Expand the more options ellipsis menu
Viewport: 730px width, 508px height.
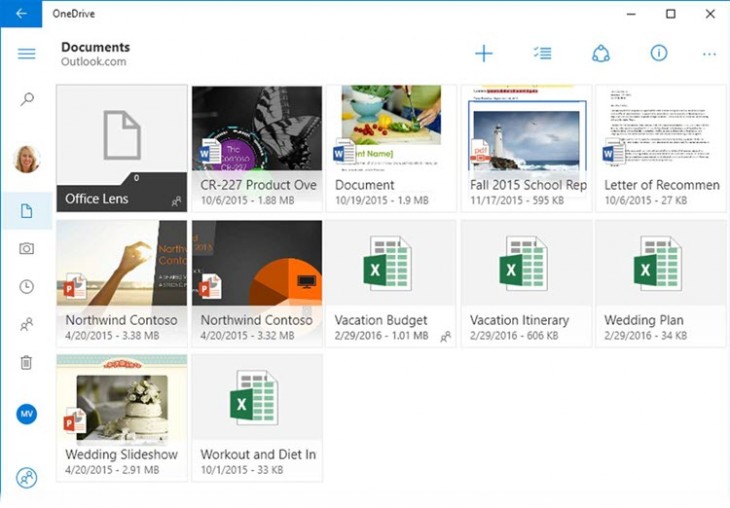709,54
